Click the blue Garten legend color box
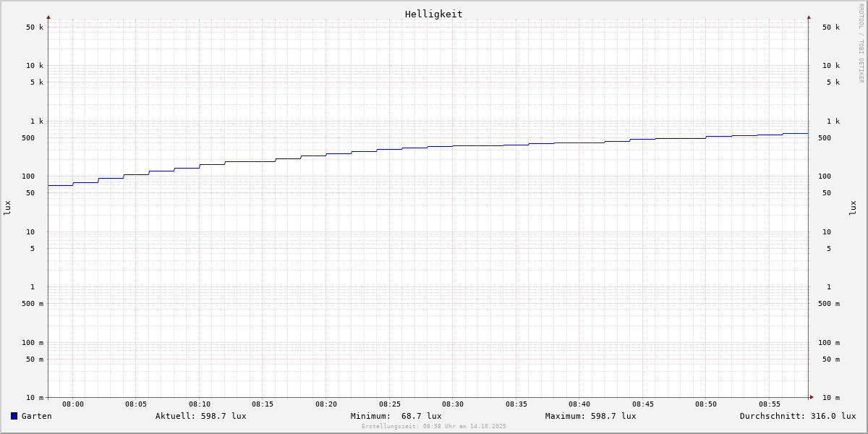 (14, 416)
